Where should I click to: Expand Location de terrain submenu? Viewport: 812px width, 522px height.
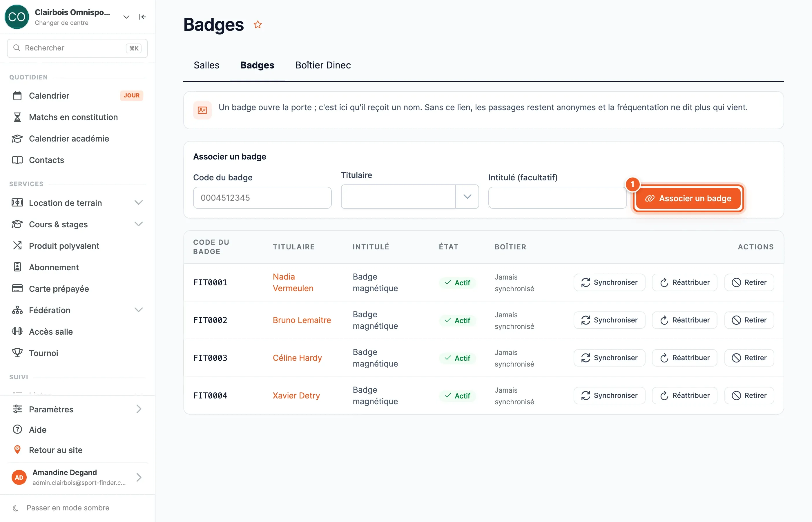[138, 203]
